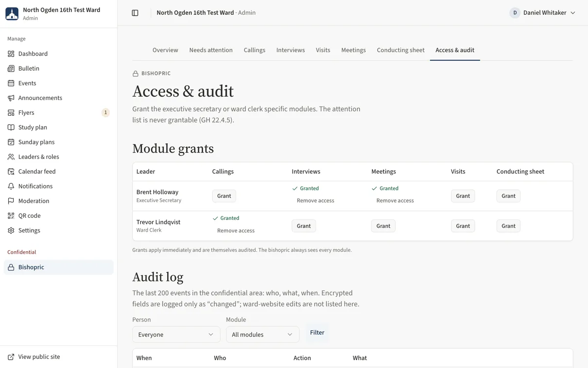Click the Bishopric lock icon in sidebar

(11, 267)
